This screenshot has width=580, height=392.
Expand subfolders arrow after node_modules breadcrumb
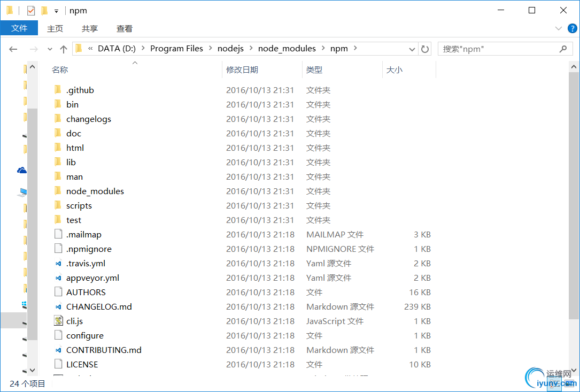coord(323,49)
